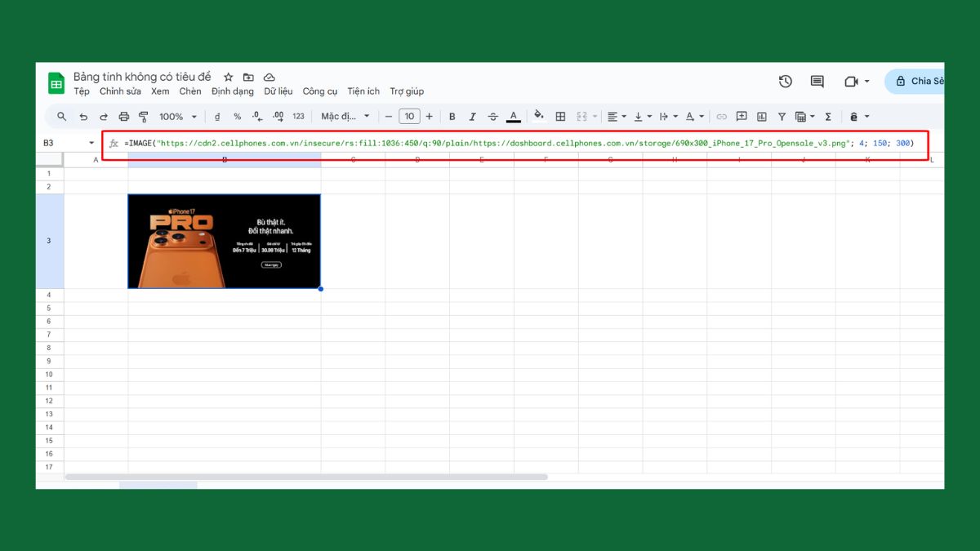Toggle strikethrough formatting
This screenshot has height=551, width=980.
[492, 116]
